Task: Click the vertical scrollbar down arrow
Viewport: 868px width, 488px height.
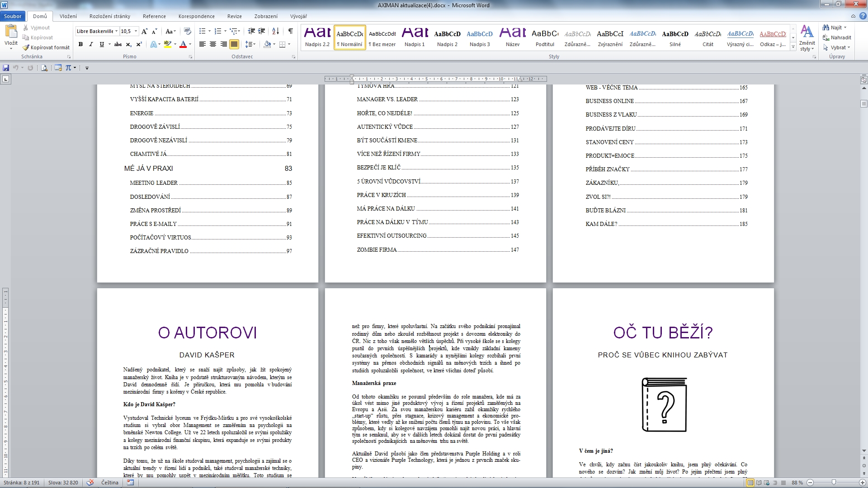Action: pos(863,451)
